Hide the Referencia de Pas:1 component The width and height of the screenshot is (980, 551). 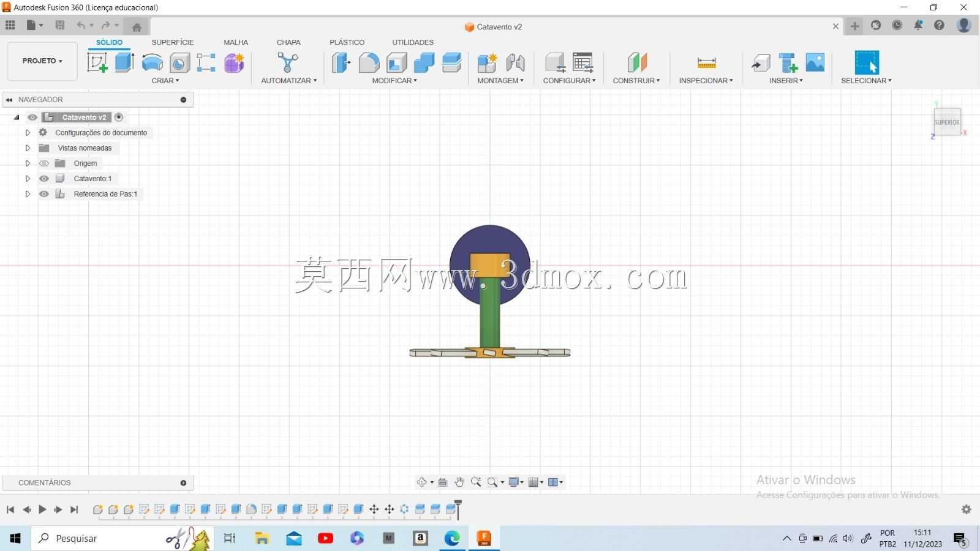(x=44, y=194)
